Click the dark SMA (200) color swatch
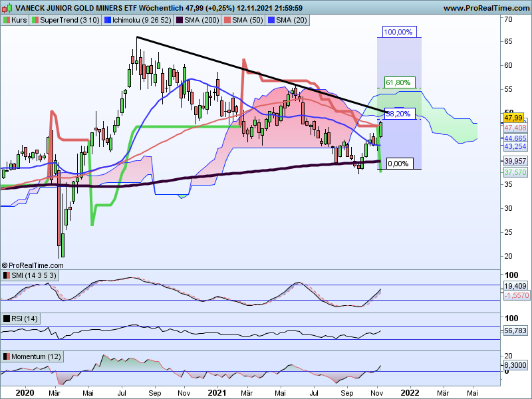The width and height of the screenshot is (532, 399). [180, 21]
